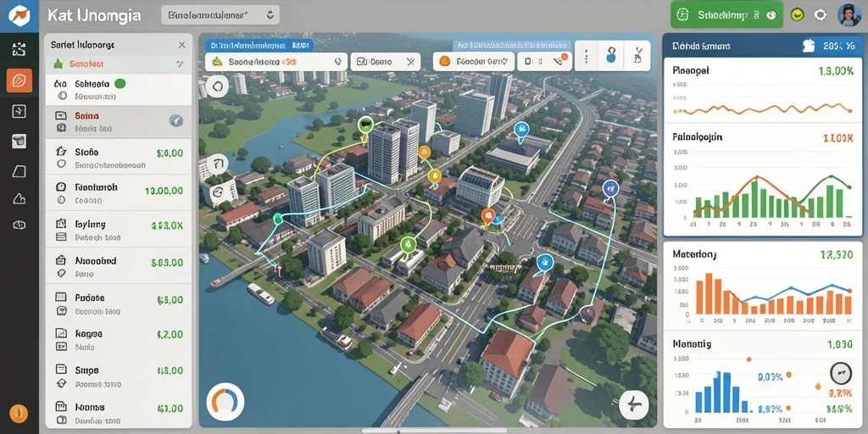Open the user profile avatar
The image size is (868, 434).
click(x=849, y=15)
